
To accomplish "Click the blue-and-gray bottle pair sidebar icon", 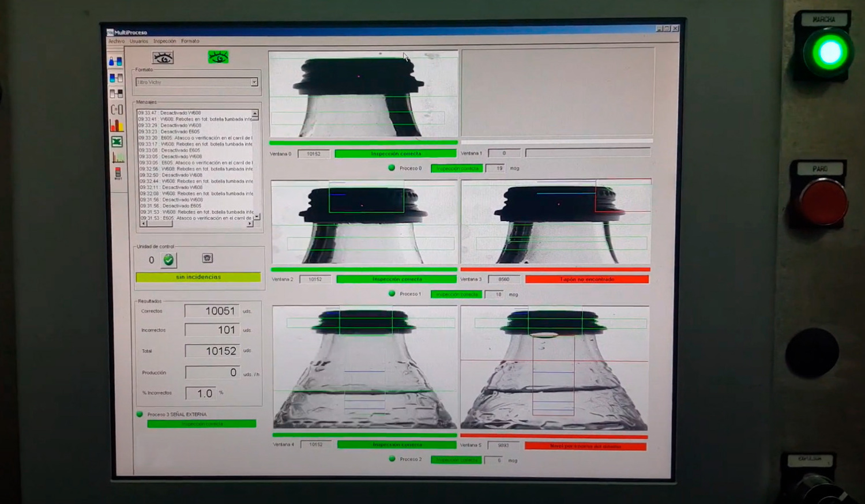I will coord(116,78).
